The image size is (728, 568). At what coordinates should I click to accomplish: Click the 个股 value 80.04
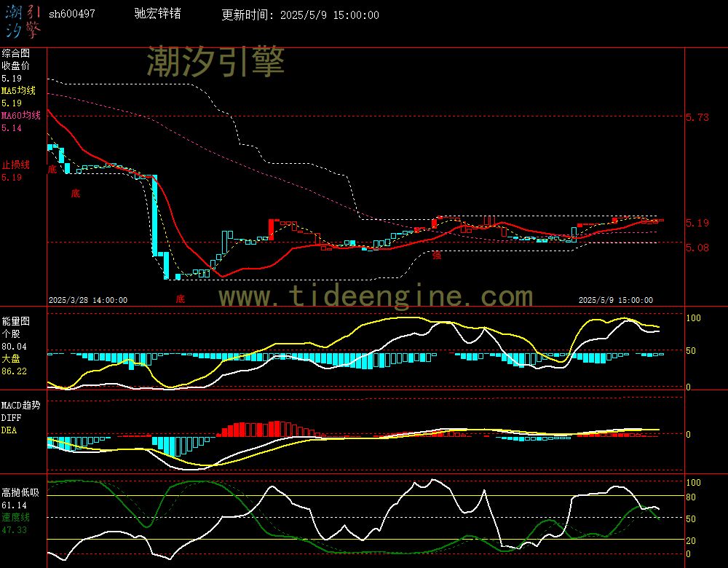coord(14,347)
